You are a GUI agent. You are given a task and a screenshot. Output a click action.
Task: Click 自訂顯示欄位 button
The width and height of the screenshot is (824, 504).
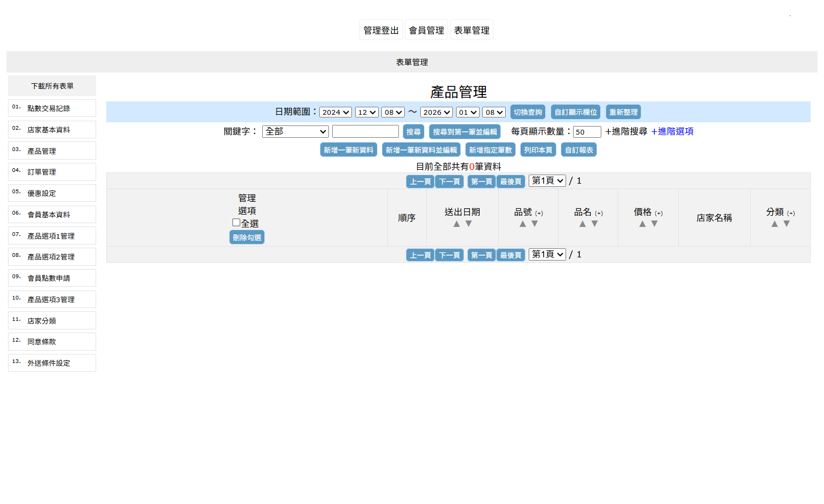point(576,112)
